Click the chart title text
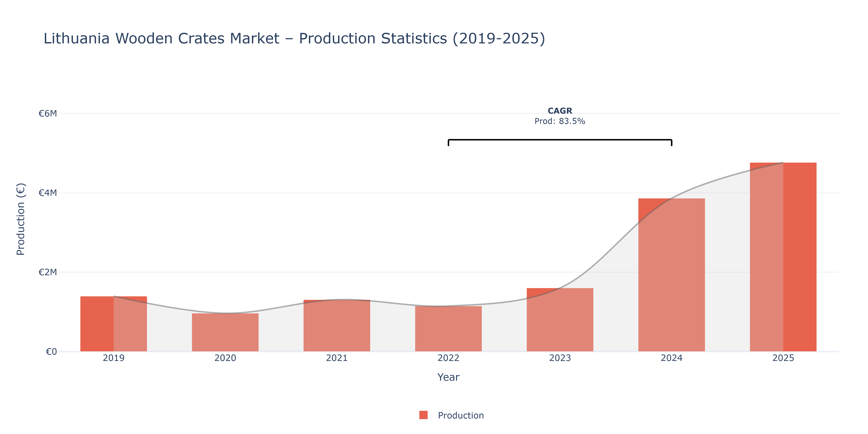 coord(294,38)
